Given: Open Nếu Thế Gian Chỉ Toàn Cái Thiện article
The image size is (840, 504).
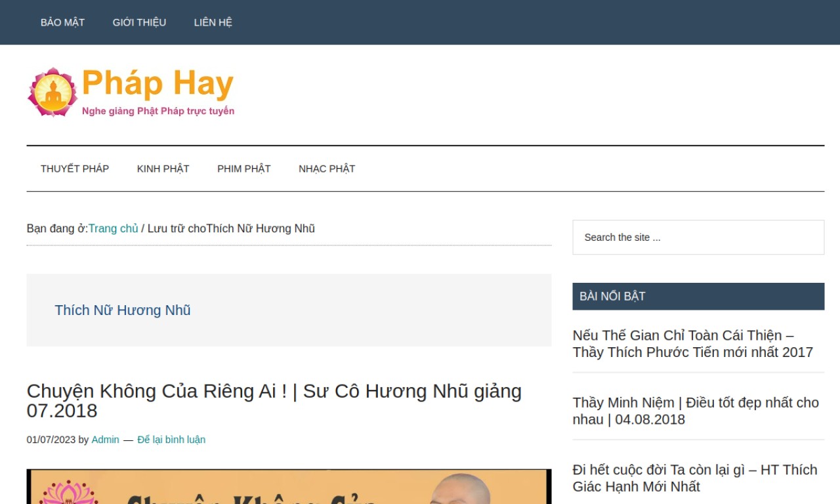Looking at the screenshot, I should (692, 344).
